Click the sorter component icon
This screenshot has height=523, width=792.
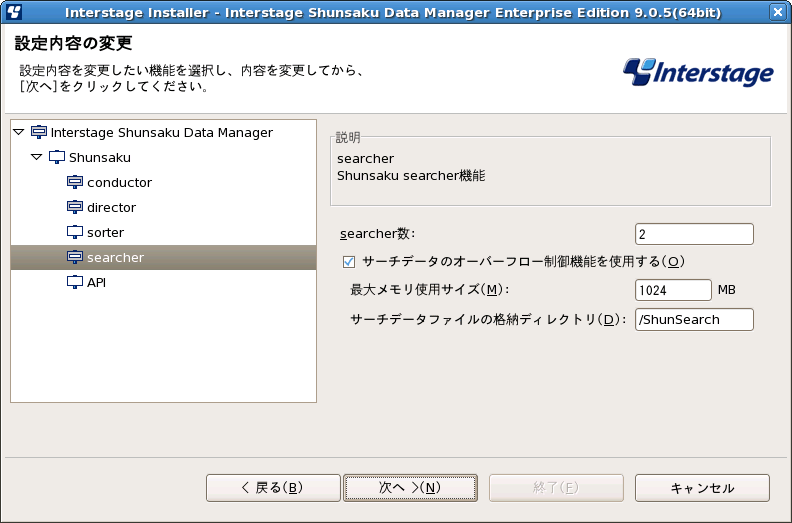tap(75, 232)
